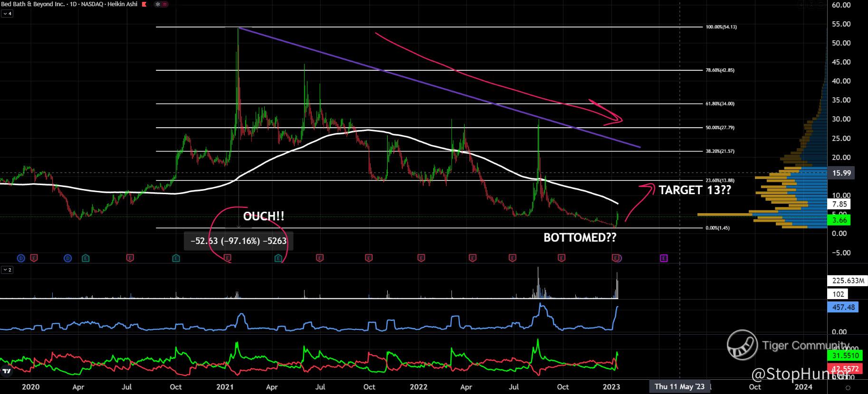Click the −5.00 tick on the price scale
Image resolution: width=868 pixels, height=394 pixels.
(x=841, y=253)
